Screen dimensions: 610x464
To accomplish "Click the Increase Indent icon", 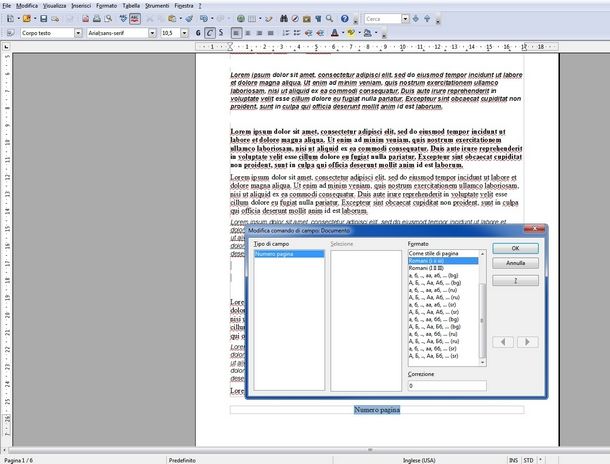I will (320, 33).
